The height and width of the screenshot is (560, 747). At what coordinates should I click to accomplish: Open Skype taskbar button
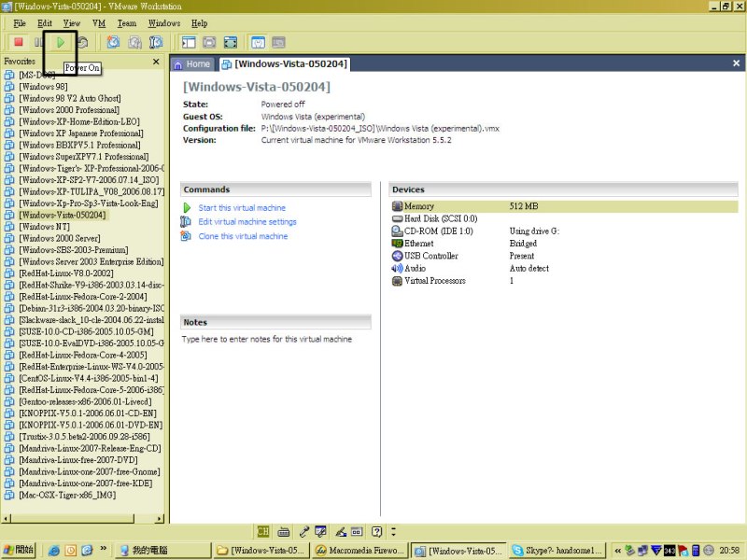[x=557, y=550]
